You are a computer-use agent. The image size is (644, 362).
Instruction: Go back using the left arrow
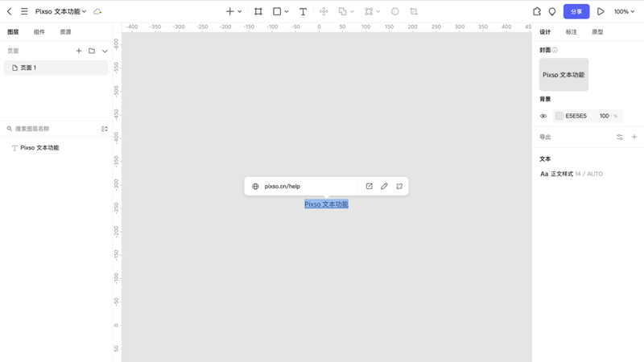pyautogui.click(x=10, y=11)
